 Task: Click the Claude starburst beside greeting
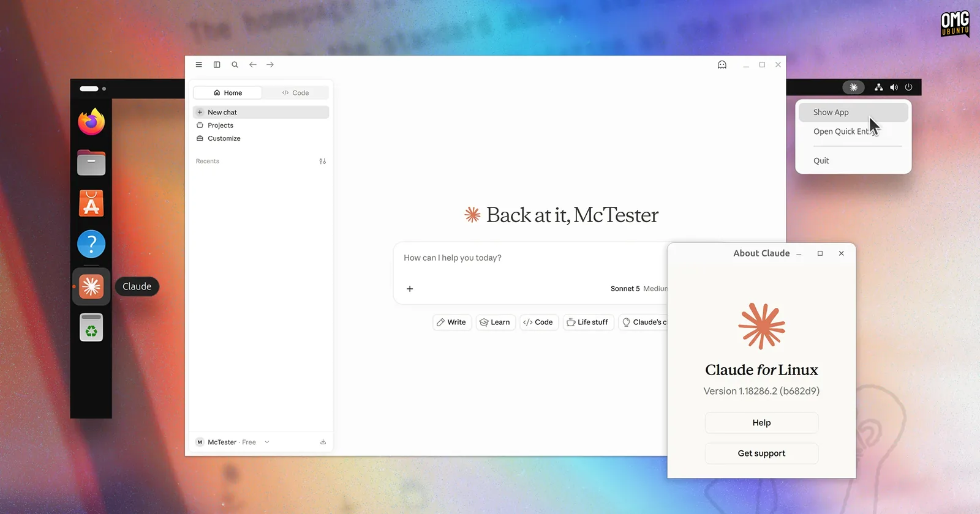click(472, 215)
